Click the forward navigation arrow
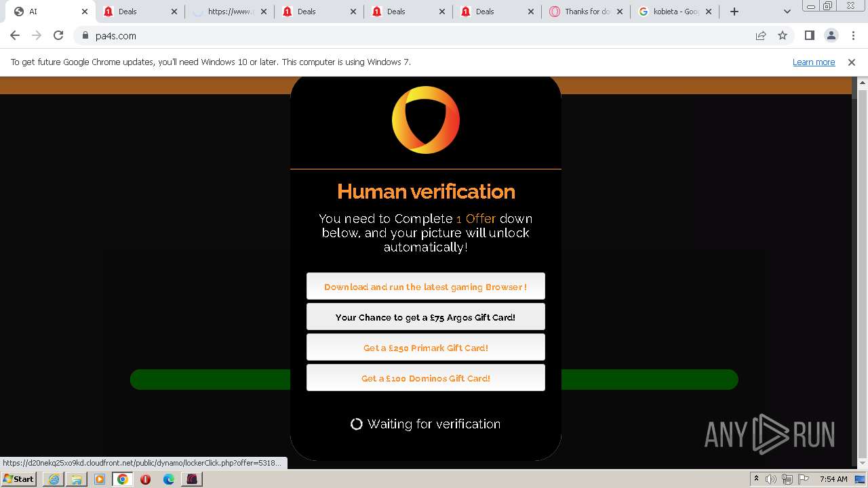The height and width of the screenshot is (488, 868). 37,35
